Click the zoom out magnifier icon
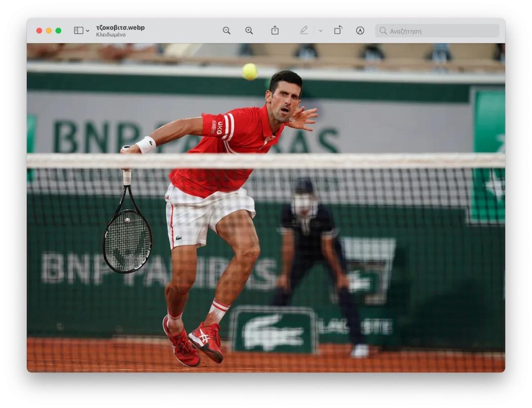This screenshot has height=408, width=532. point(226,30)
